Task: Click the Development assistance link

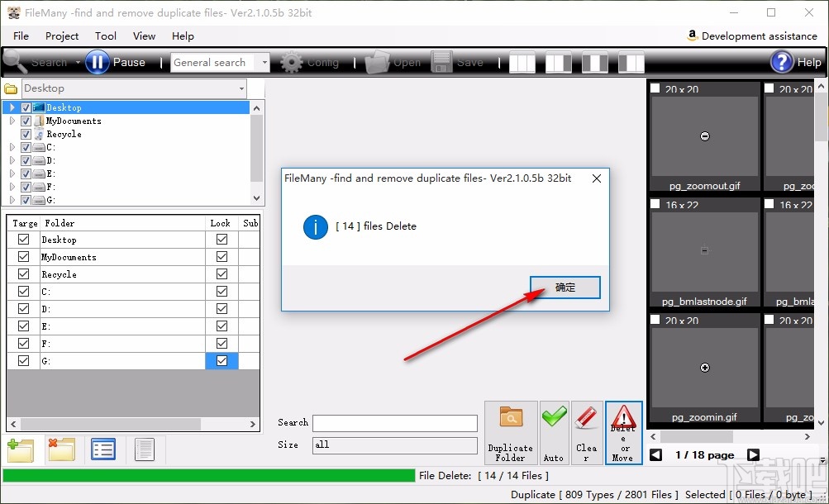Action: point(760,36)
